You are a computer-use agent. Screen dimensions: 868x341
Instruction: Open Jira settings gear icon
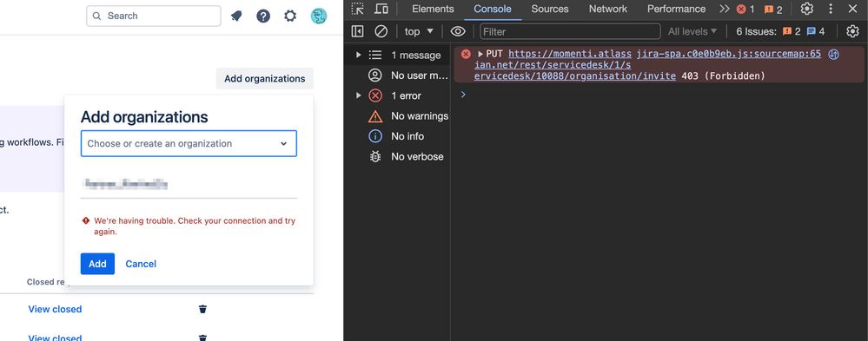(x=290, y=16)
